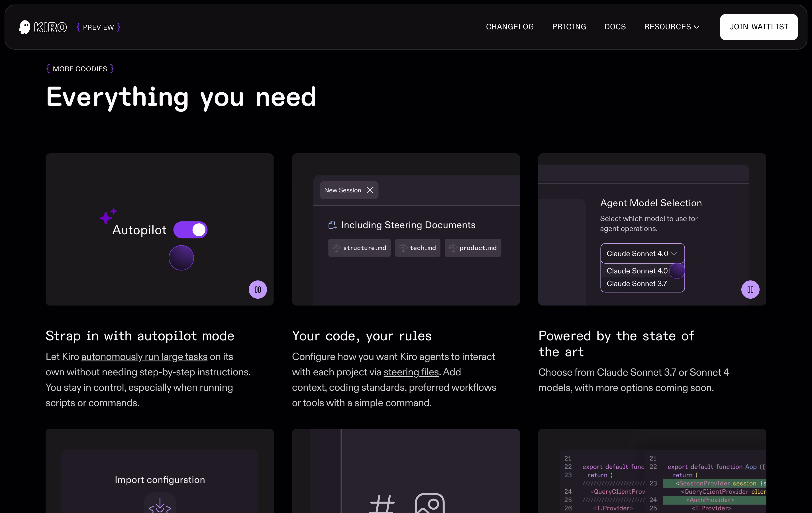Viewport: 812px width, 513px height.
Task: Open the steering files link
Action: point(411,372)
